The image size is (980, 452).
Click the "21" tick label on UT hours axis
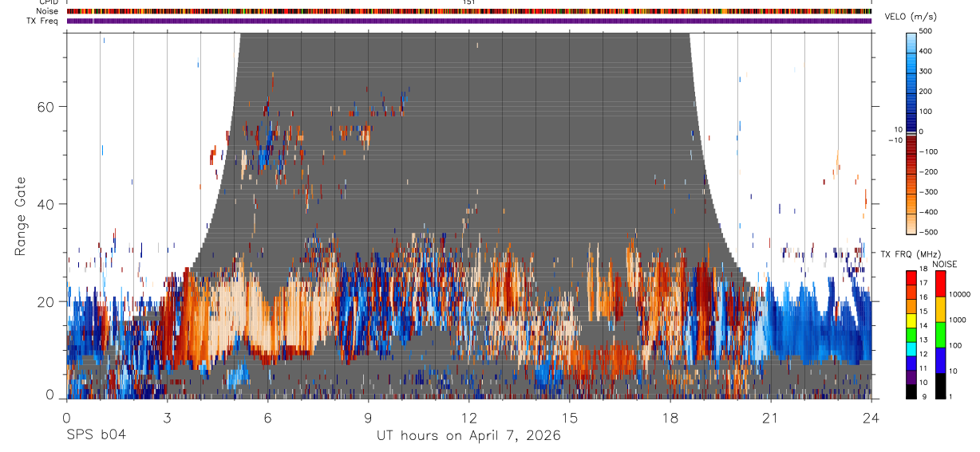coord(771,417)
